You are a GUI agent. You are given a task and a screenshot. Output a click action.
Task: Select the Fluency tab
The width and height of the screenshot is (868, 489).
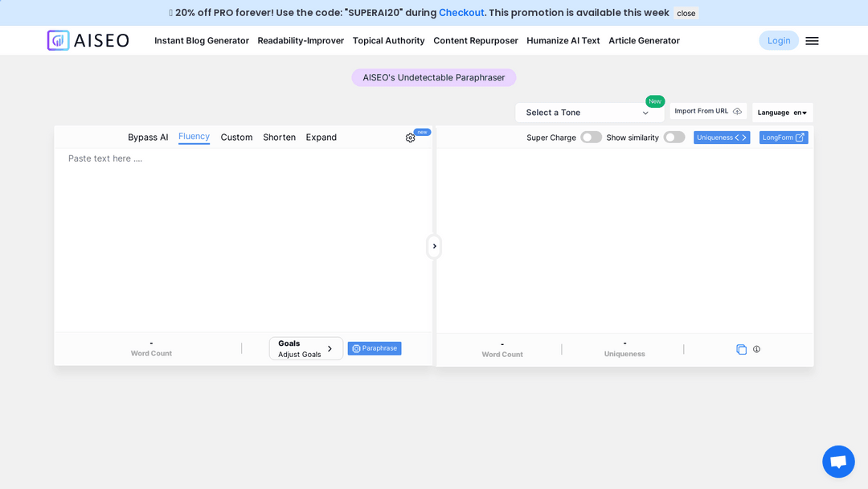pyautogui.click(x=194, y=137)
